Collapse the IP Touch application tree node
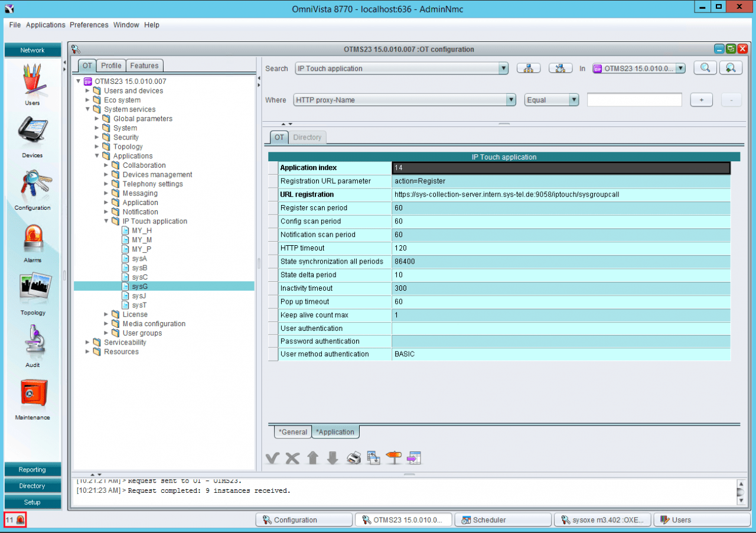 (x=107, y=221)
